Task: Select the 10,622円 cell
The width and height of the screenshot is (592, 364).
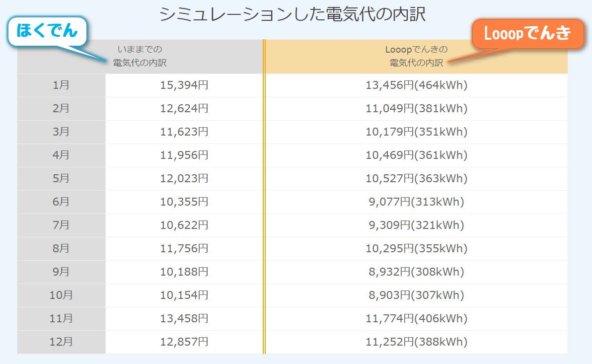Action: pyautogui.click(x=184, y=225)
